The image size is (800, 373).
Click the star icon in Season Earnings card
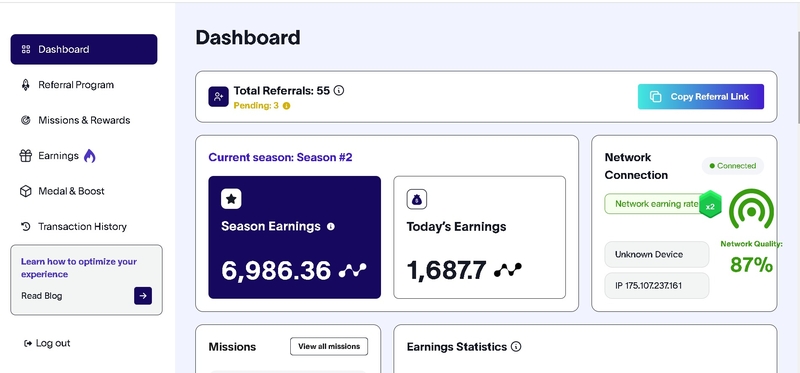231,199
